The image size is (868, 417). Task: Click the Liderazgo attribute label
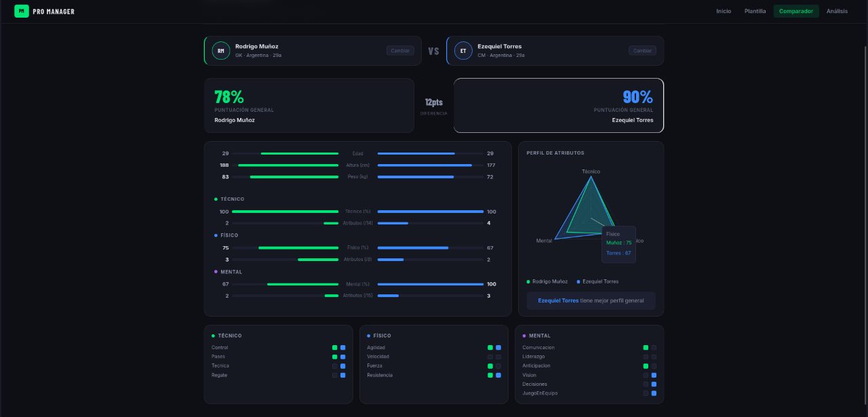coord(533,357)
